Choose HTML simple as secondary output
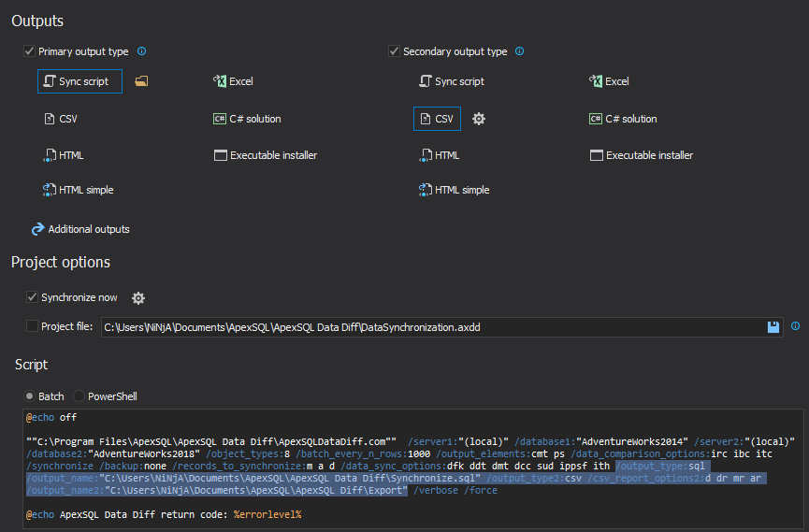 454,190
